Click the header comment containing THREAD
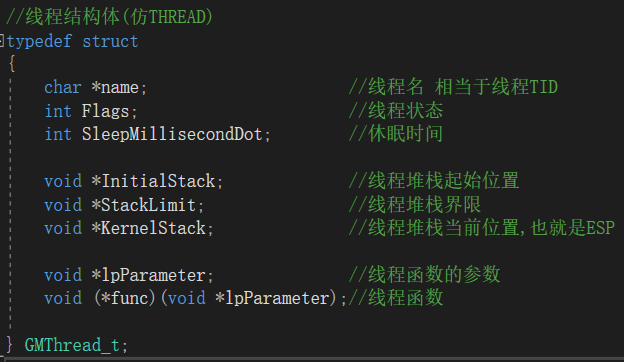Screen dimensions: 624x362 point(109,17)
